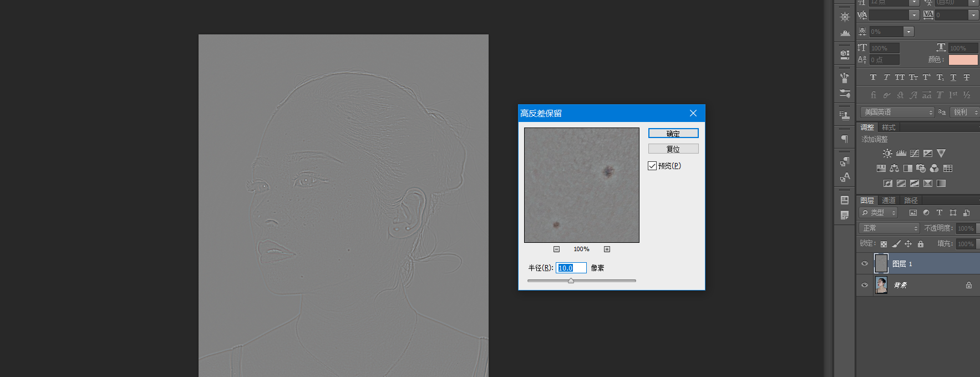
Task: Click the filter preview thumbnail in dialog
Action: coord(582,185)
